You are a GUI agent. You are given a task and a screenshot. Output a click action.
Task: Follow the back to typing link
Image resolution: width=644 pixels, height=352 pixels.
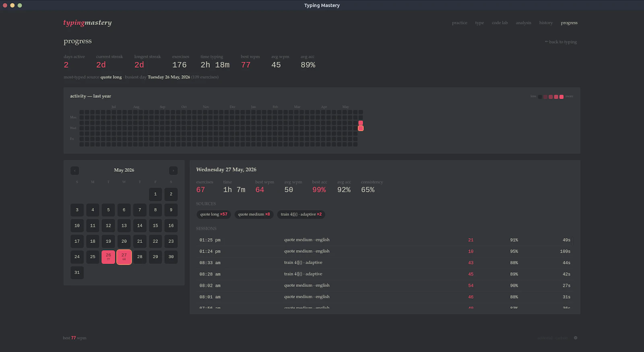(x=561, y=42)
